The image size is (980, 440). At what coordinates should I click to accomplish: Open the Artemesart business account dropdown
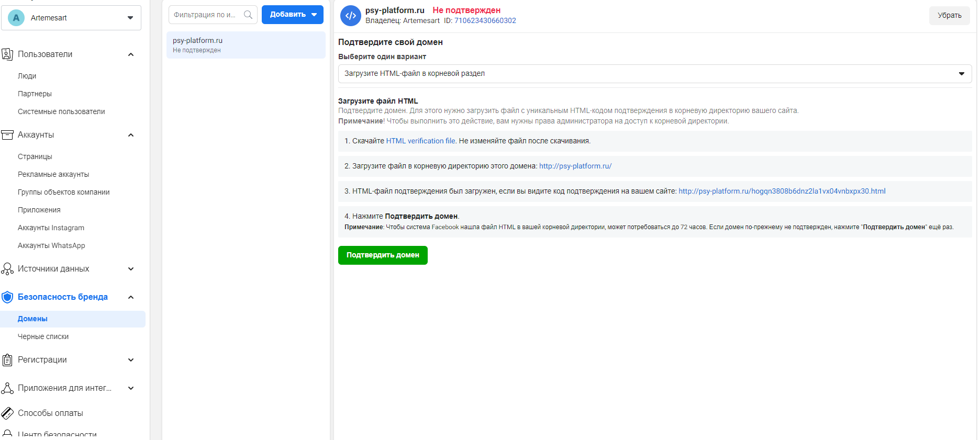(x=71, y=18)
